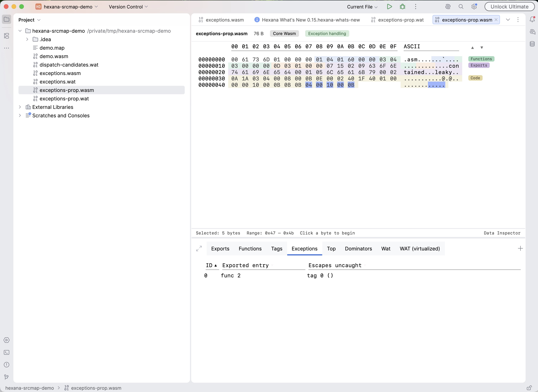Open dispatch-candidates.wat file
The image size is (538, 392).
(69, 65)
